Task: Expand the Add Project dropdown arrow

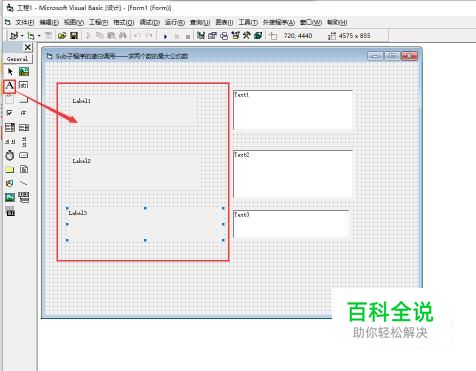Action: pyautogui.click(x=22, y=36)
